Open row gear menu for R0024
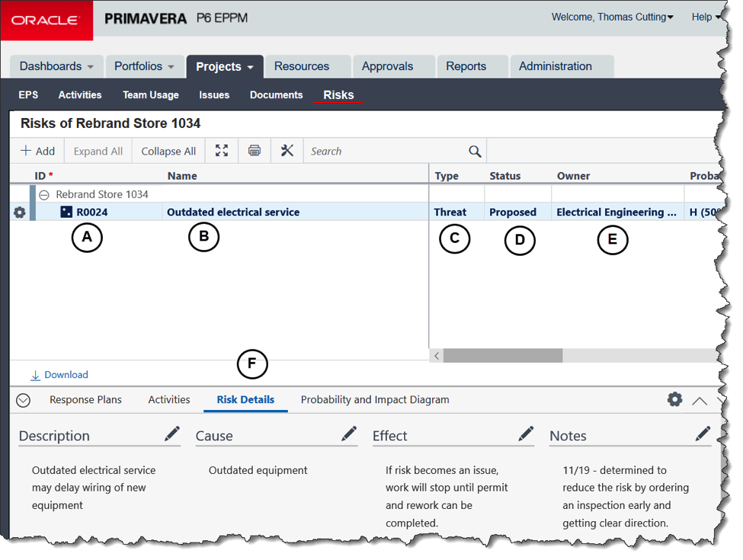Image resolution: width=743 pixels, height=560 pixels. pos(19,213)
